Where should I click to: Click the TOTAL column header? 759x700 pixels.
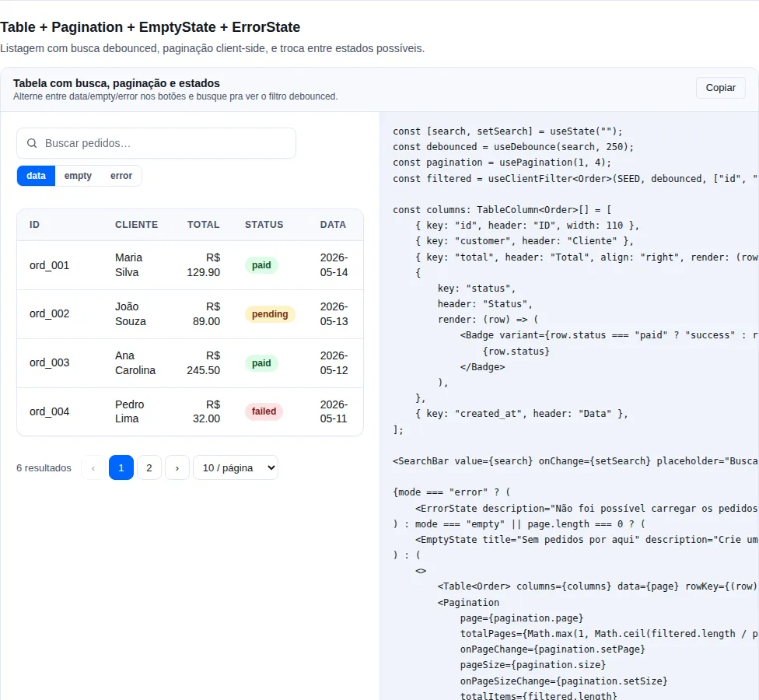[x=203, y=225]
